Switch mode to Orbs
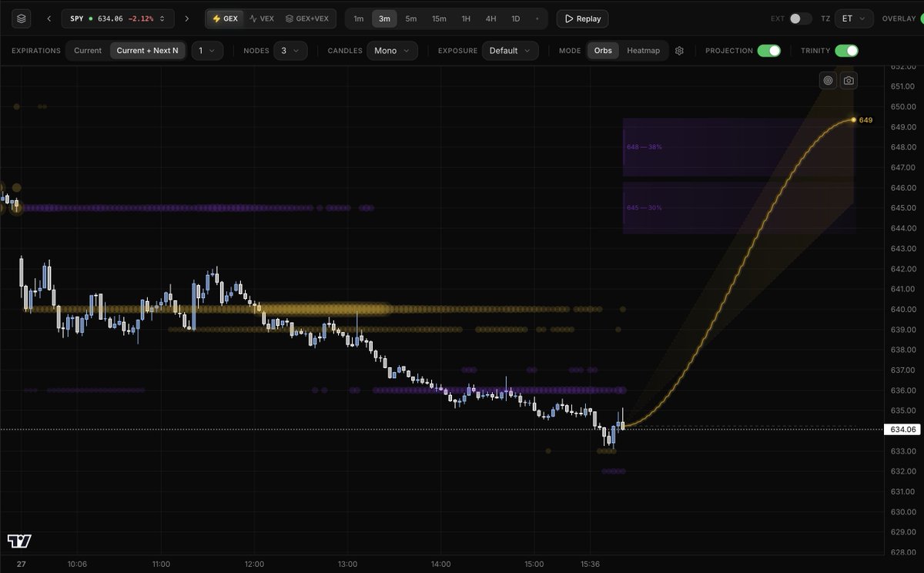 click(603, 51)
